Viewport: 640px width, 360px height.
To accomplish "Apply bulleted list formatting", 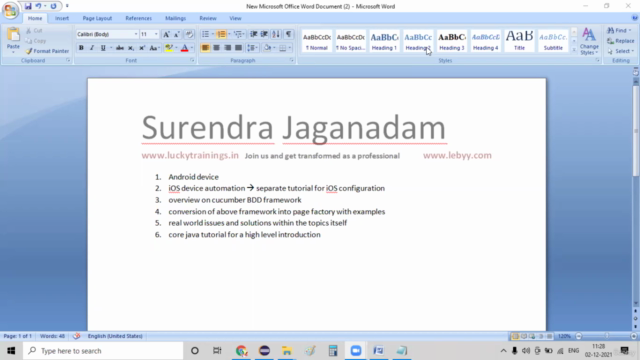I will (205, 34).
